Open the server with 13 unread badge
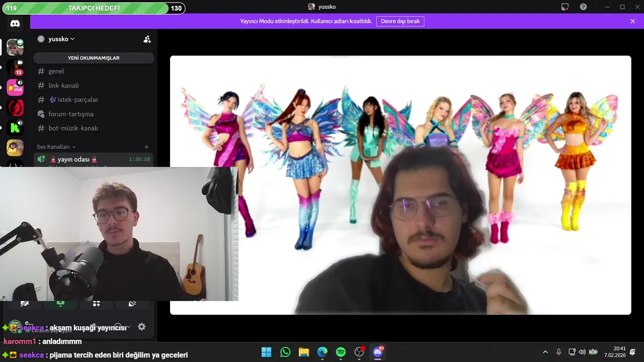644x362 pixels. (15, 67)
